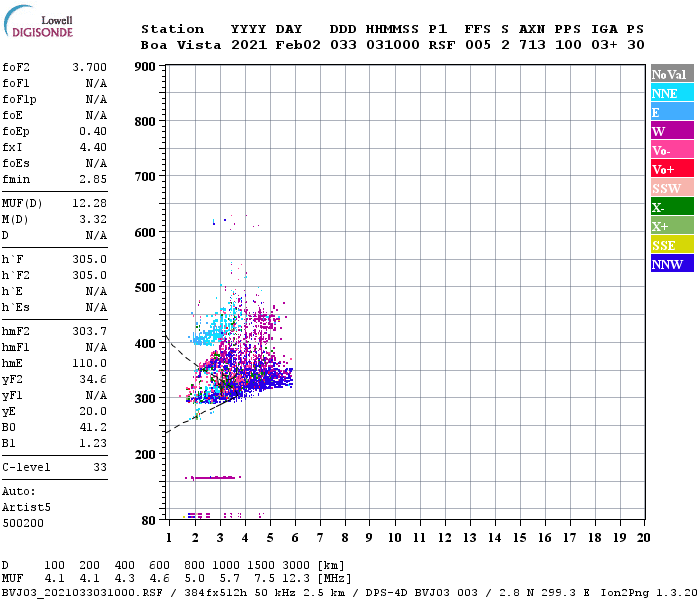
Task: Click the Feb02 date in header
Action: click(x=298, y=45)
